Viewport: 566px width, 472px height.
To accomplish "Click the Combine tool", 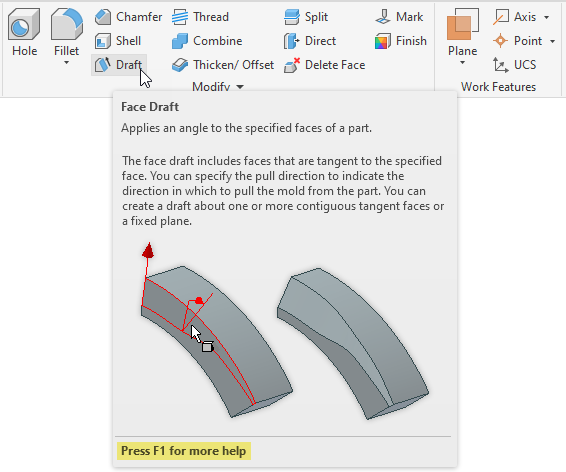I will [207, 41].
